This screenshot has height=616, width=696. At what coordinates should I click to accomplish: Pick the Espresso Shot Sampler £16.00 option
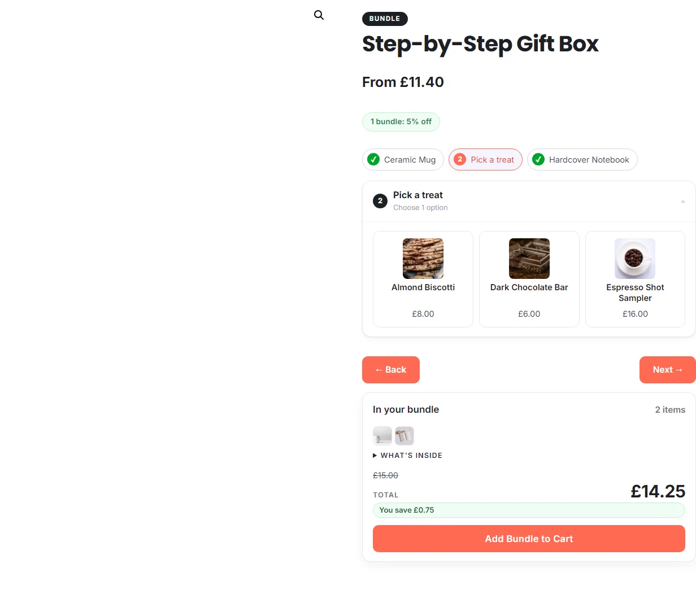pos(635,279)
